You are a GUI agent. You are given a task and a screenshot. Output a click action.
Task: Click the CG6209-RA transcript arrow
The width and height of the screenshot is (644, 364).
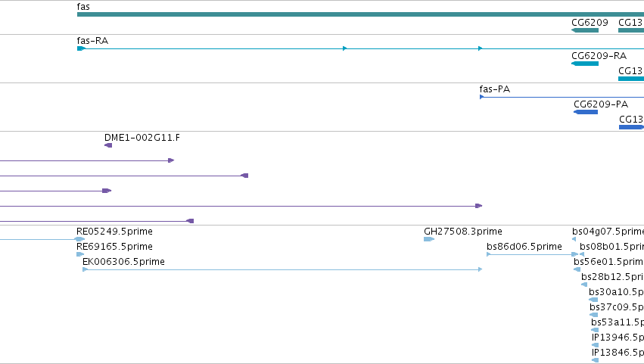(585, 64)
